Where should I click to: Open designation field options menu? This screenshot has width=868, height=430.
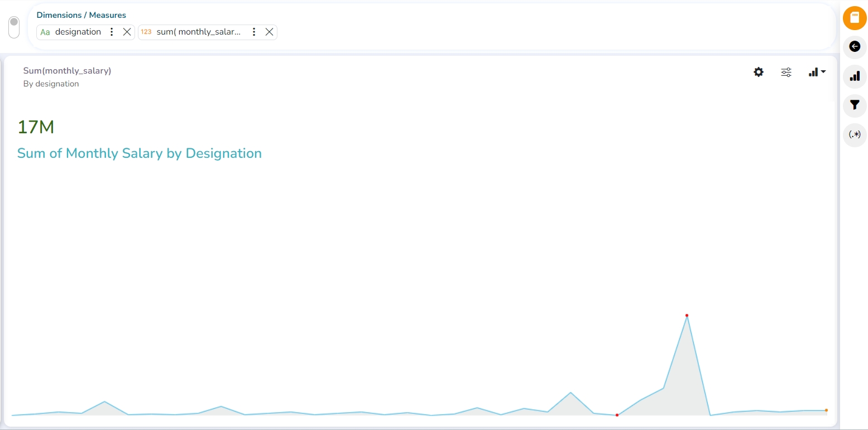click(x=112, y=32)
